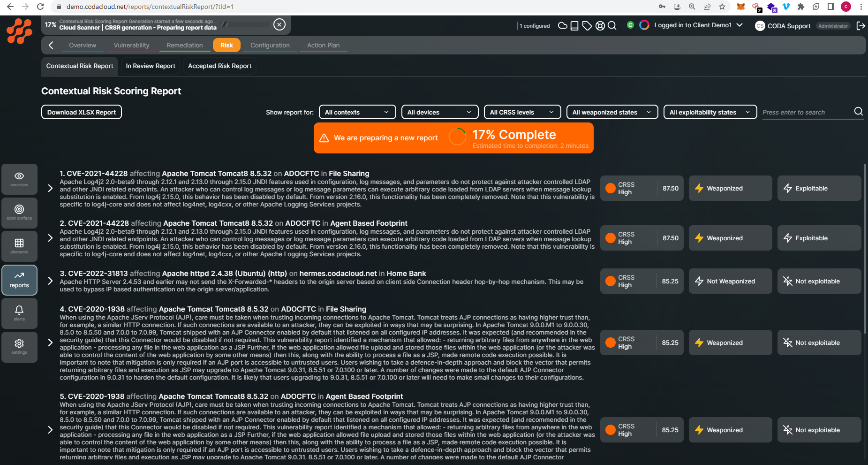
Task: Expand row 5 CVE-2020-1938 Agent Based Footprint
Action: (50, 430)
